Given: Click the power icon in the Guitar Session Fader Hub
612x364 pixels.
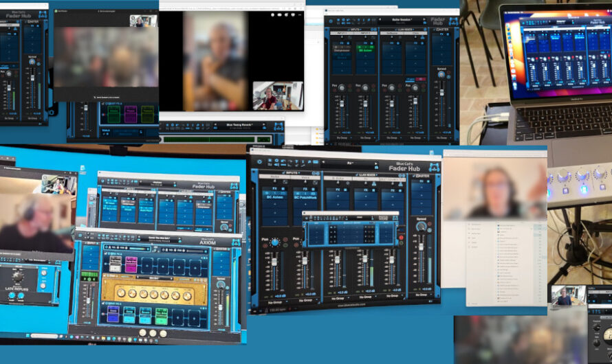Looking at the screenshot, I should [331, 21].
